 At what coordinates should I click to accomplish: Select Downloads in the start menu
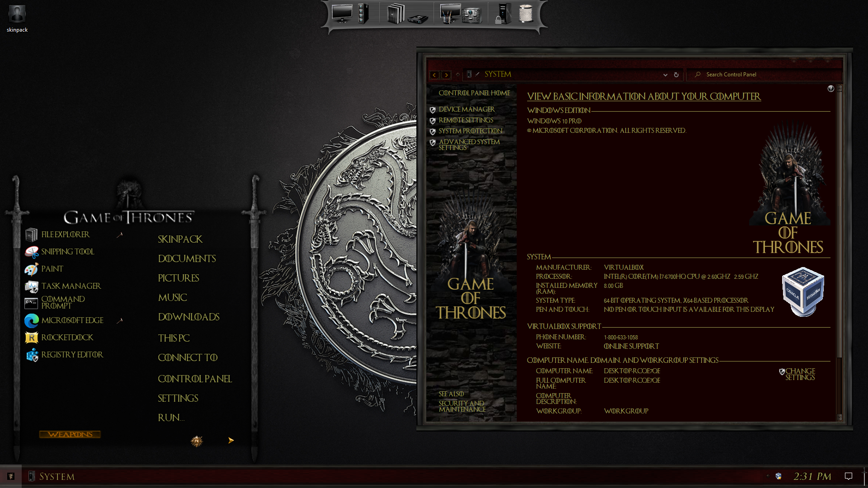[189, 317]
